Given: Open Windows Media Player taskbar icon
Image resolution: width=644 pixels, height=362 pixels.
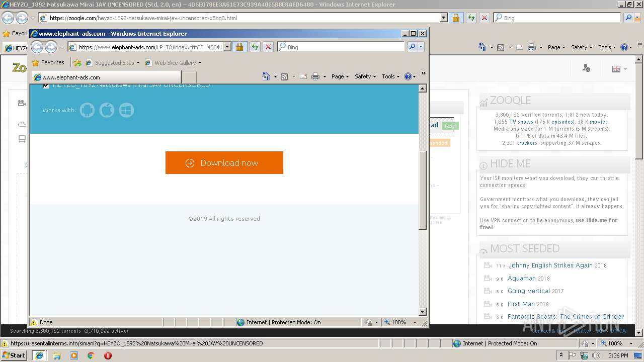Looking at the screenshot, I should tap(74, 355).
